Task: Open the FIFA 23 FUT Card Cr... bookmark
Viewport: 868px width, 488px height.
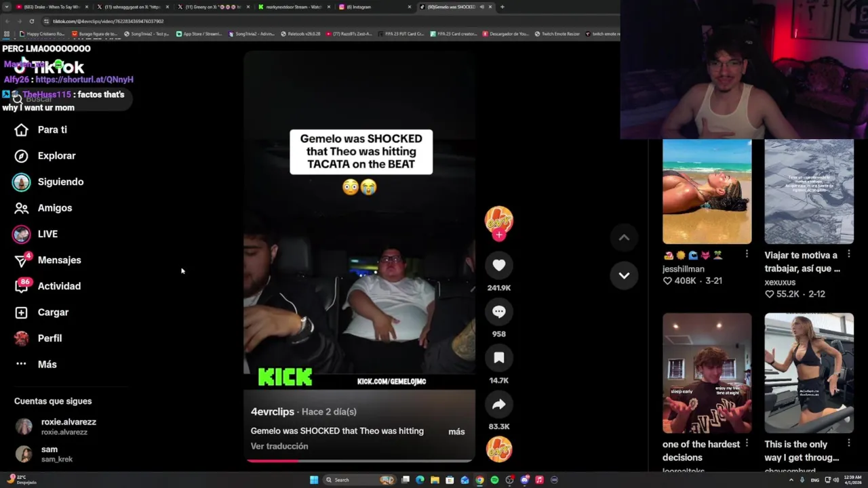Action: pos(401,34)
